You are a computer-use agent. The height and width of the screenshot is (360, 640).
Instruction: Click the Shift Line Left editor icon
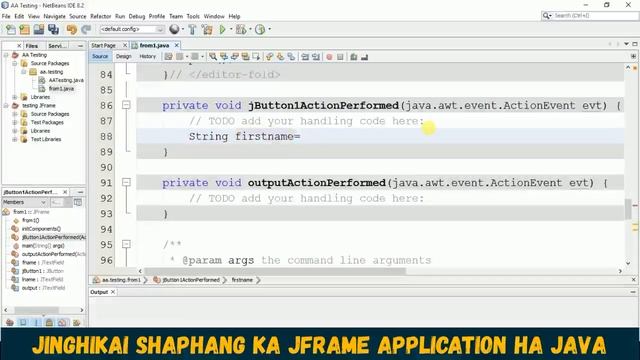coord(305,57)
